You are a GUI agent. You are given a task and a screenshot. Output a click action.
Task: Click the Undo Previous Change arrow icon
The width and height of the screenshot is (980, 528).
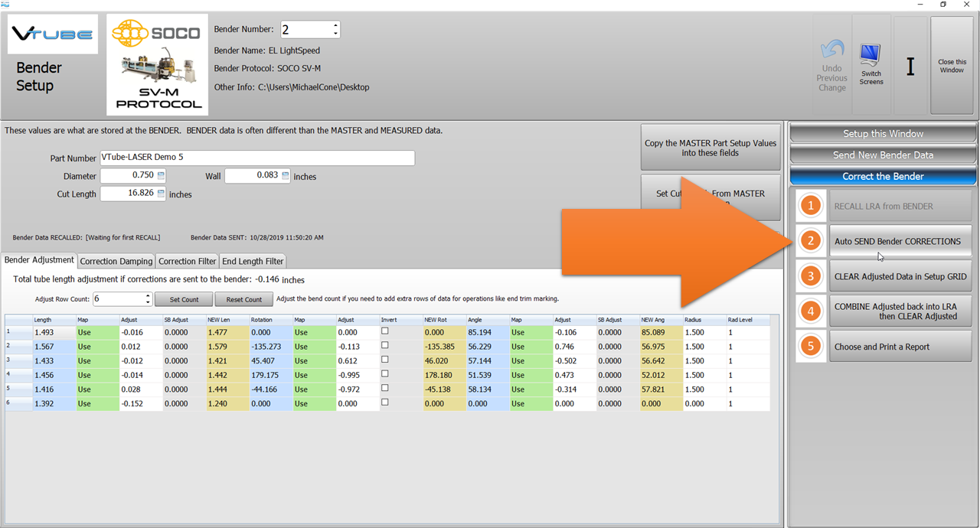[831, 51]
